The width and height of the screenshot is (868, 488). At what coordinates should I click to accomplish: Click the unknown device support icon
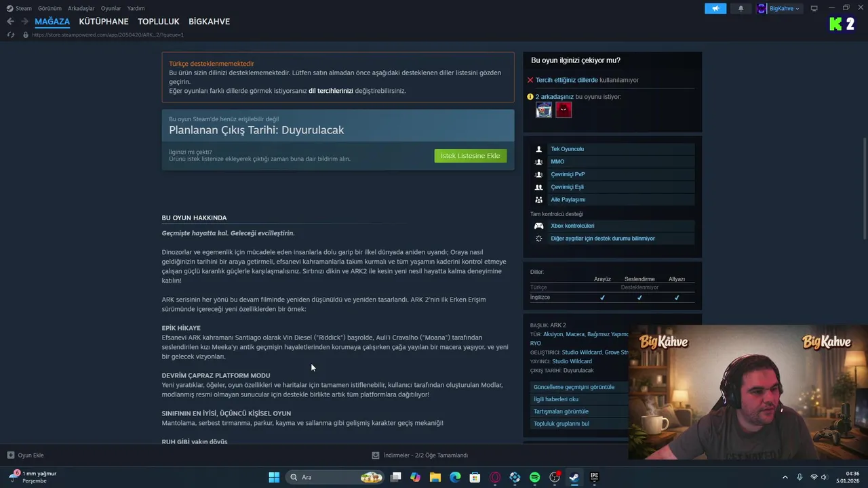pos(539,239)
